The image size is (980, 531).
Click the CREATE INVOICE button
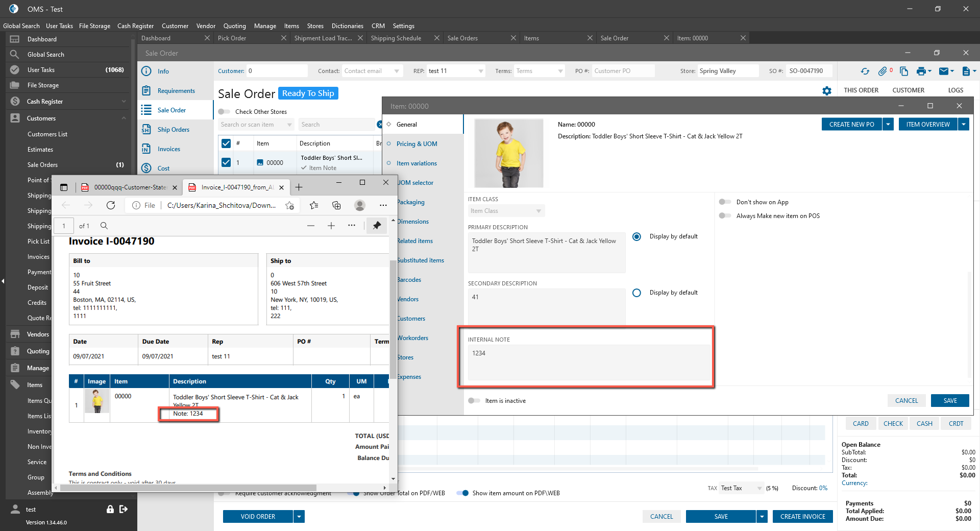pos(802,517)
